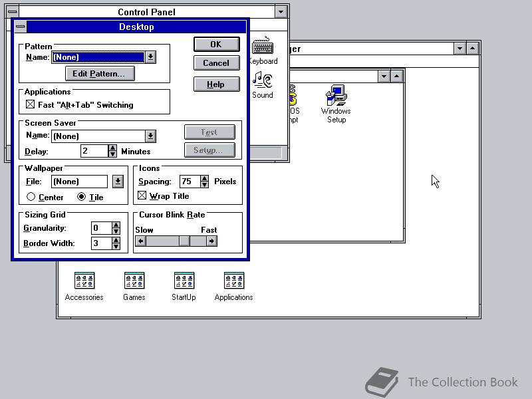Open the Games program group
Screen dimensions: 532x399
[x=134, y=287]
